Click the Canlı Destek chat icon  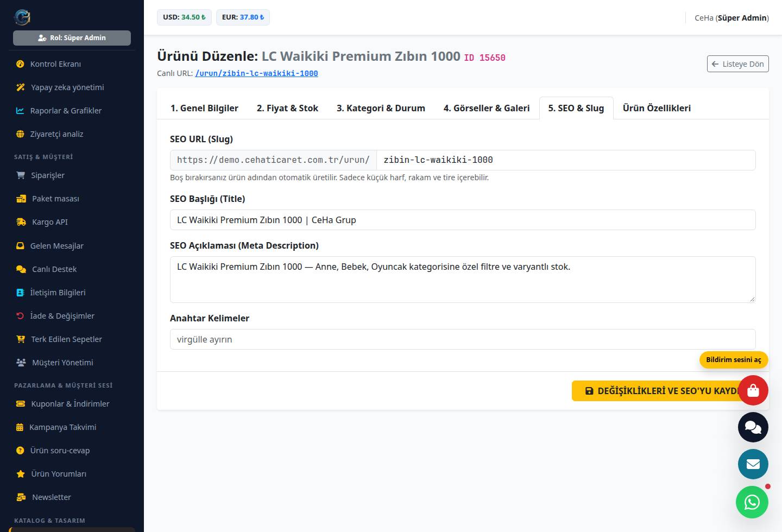coord(21,269)
